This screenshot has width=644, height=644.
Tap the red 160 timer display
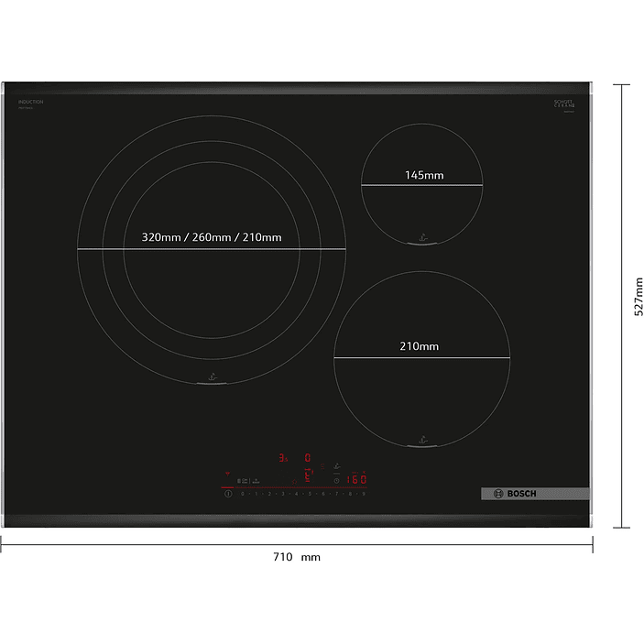tap(355, 479)
